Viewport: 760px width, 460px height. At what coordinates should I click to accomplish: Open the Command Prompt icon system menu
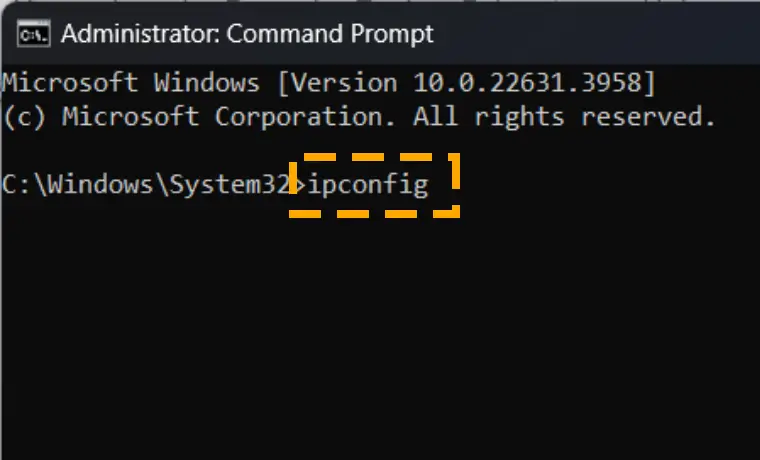coord(33,33)
